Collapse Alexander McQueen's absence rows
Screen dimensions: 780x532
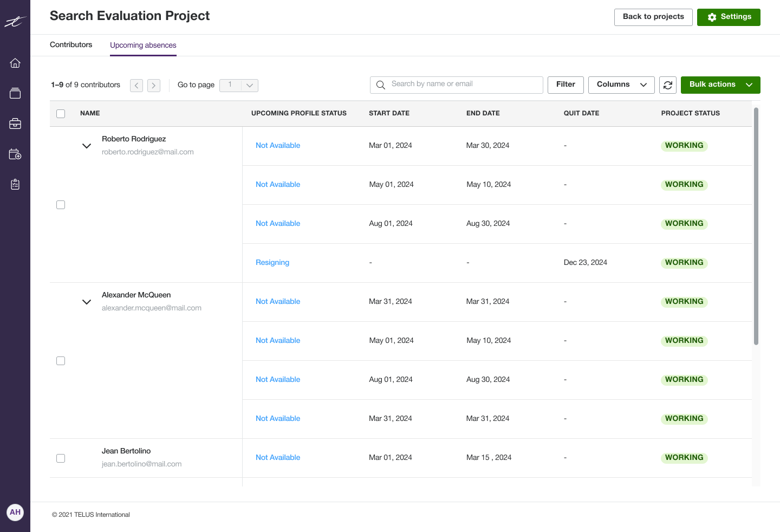tap(86, 302)
